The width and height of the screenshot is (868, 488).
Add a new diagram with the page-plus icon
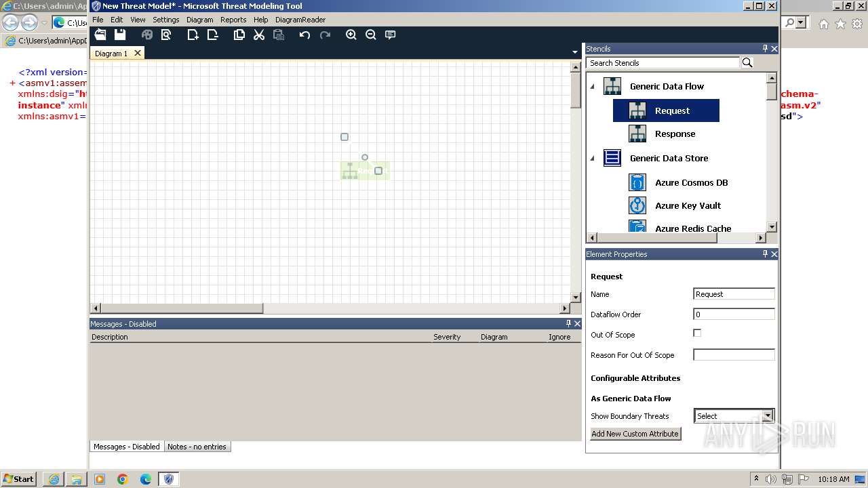coord(193,35)
